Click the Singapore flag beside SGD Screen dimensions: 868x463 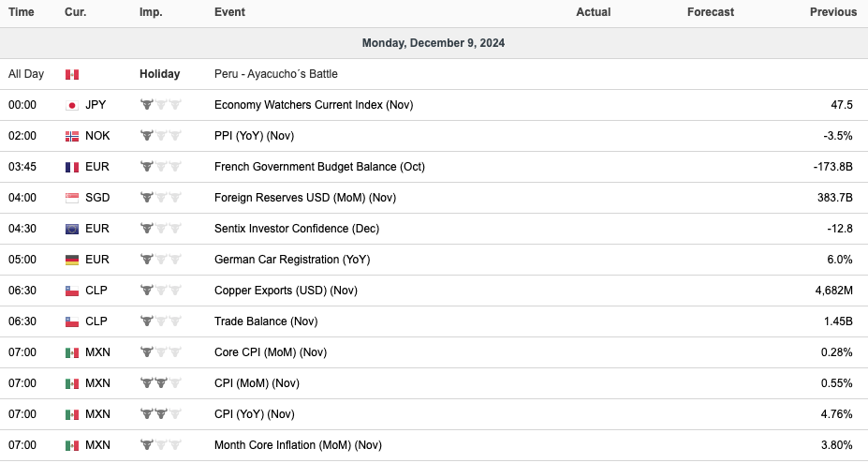click(x=72, y=198)
